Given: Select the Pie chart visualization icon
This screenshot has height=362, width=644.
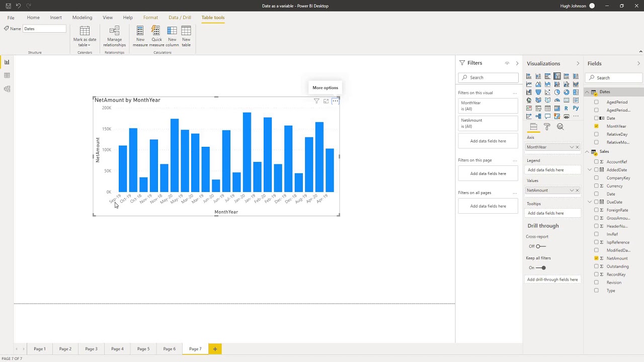Looking at the screenshot, I should 557,92.
